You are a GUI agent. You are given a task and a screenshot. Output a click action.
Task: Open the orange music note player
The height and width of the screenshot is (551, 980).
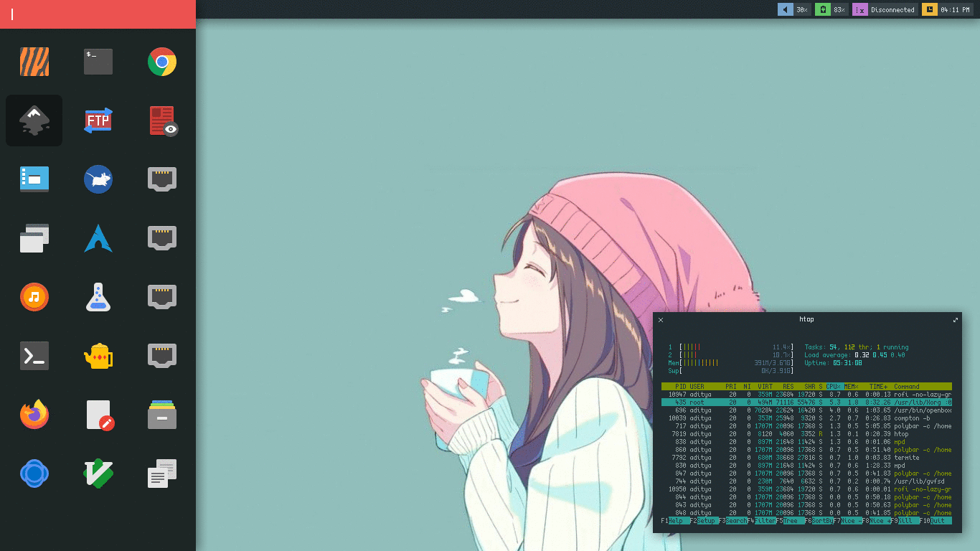click(x=34, y=296)
